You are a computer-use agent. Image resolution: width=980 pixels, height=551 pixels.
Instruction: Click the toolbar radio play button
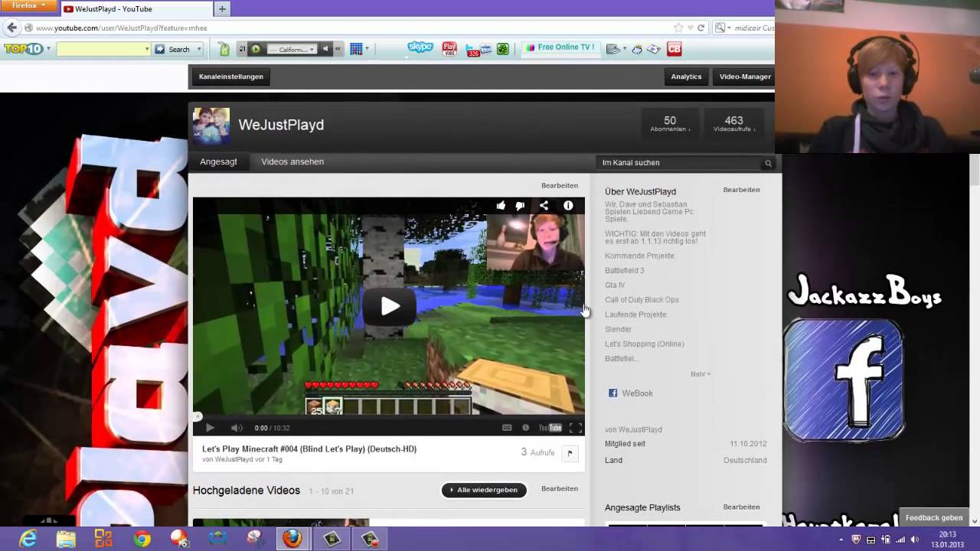point(256,49)
